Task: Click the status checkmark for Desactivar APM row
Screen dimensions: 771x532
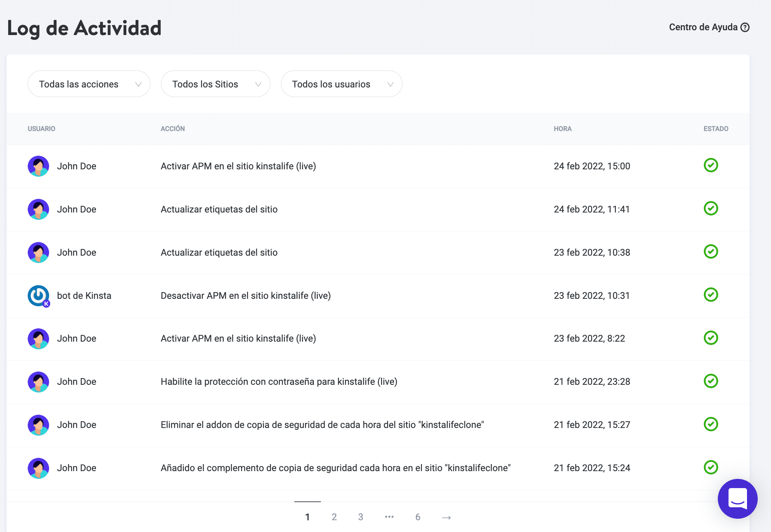Action: click(x=710, y=295)
